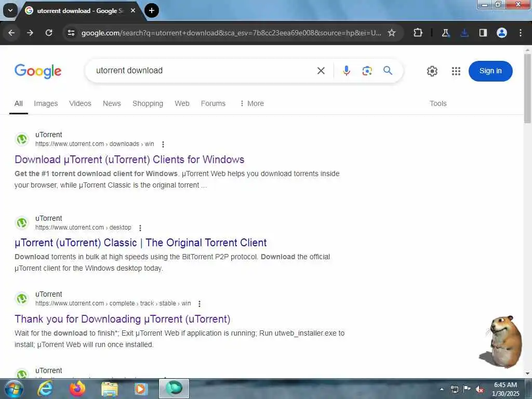
Task: Click the muted volume tray icon
Action: coord(480,390)
